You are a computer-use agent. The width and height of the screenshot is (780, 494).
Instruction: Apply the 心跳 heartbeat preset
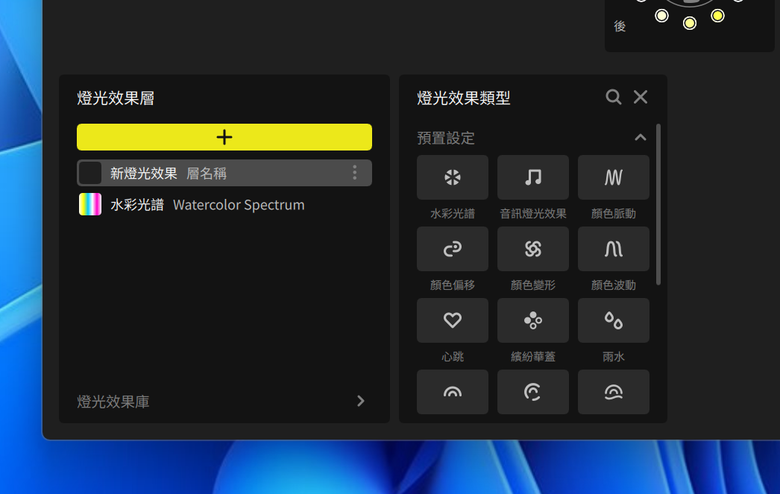(452, 320)
